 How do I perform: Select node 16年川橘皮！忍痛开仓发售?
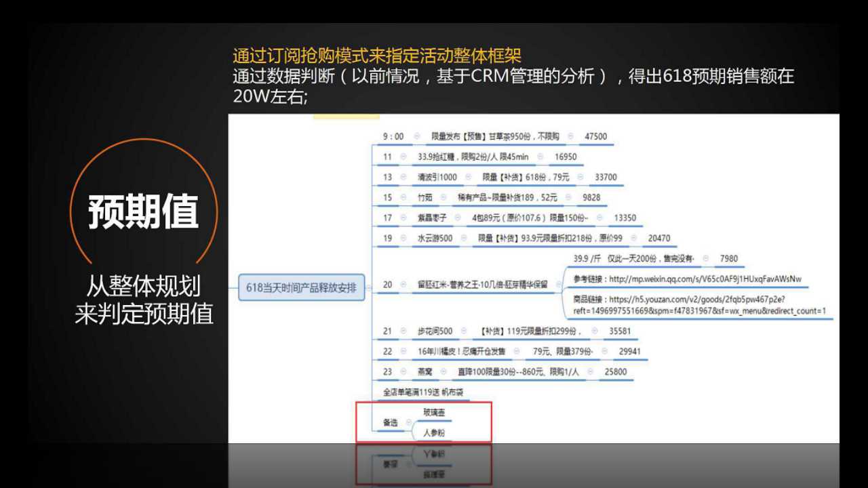462,352
